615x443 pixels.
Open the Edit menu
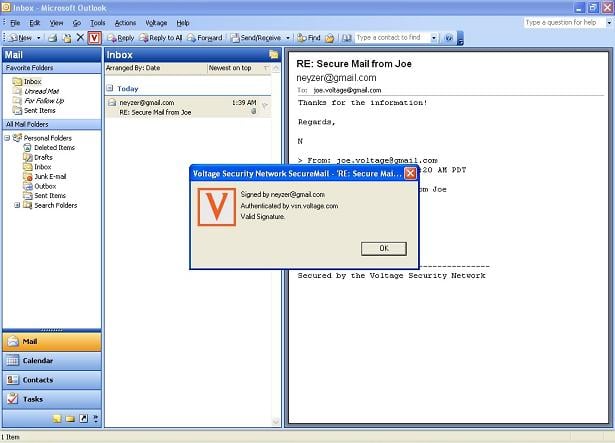point(35,23)
